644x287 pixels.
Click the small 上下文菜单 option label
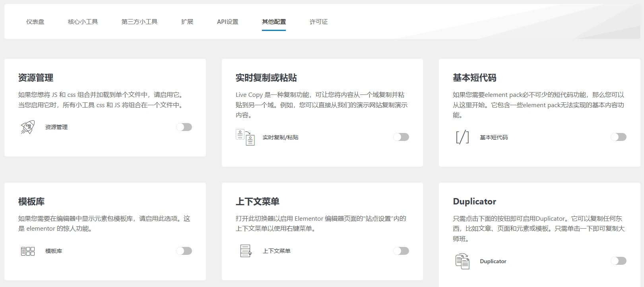coord(277,251)
